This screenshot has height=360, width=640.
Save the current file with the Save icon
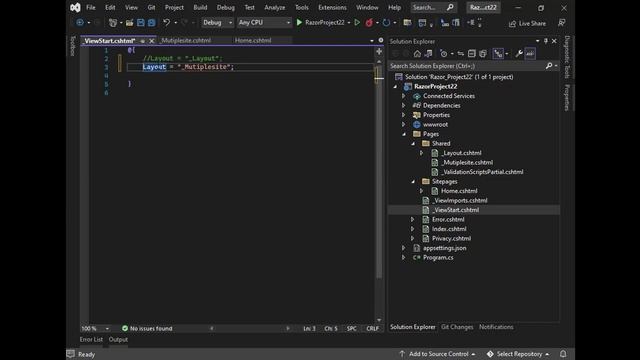tap(140, 23)
